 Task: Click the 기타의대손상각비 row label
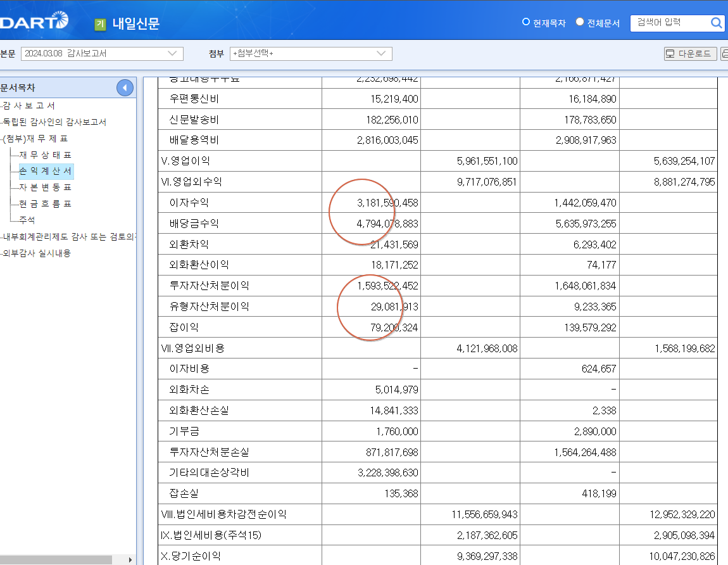click(x=209, y=473)
